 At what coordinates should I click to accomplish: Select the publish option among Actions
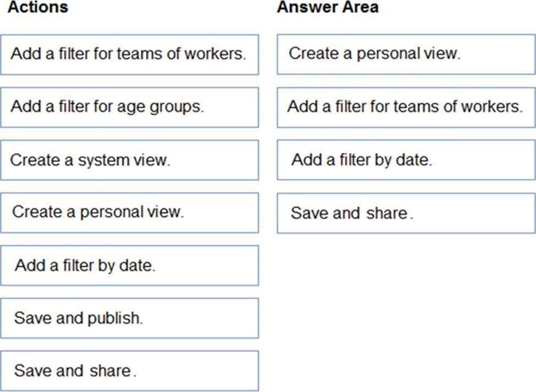(129, 318)
